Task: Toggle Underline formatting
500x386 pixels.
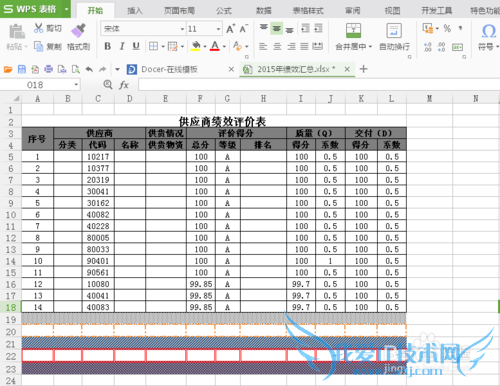Action: pyautogui.click(x=136, y=46)
